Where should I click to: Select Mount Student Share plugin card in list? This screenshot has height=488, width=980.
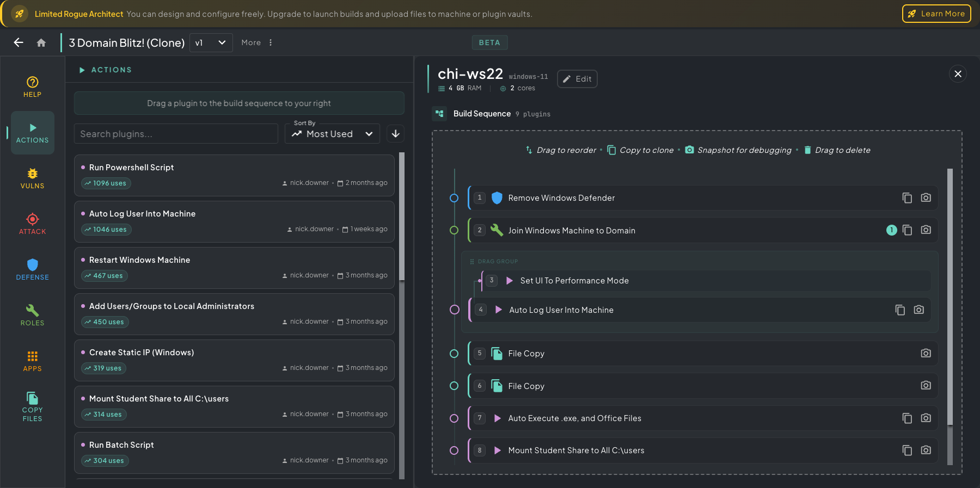(x=234, y=406)
